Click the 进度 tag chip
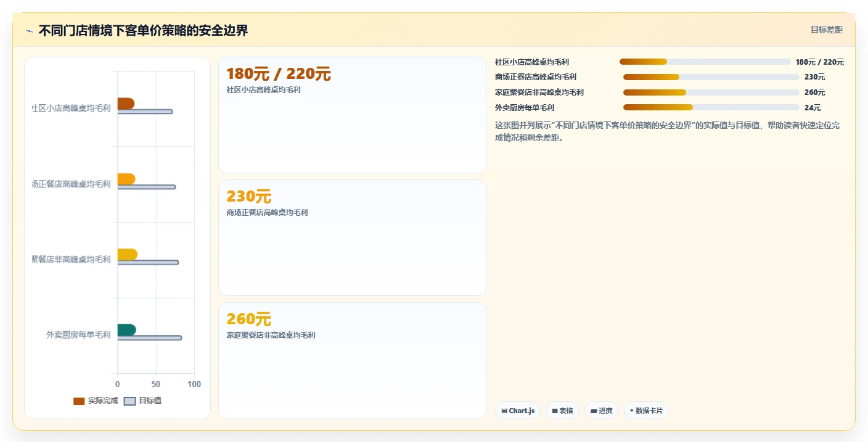The height and width of the screenshot is (442, 868). 602,411
